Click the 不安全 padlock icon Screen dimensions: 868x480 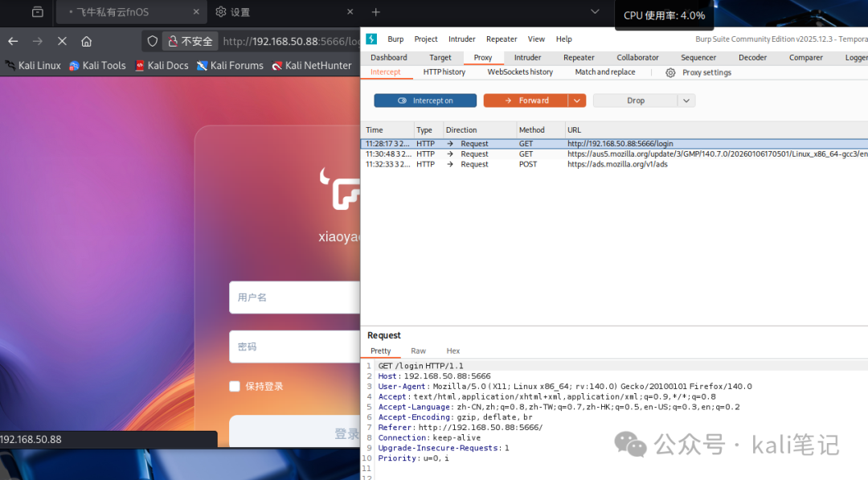coord(172,40)
